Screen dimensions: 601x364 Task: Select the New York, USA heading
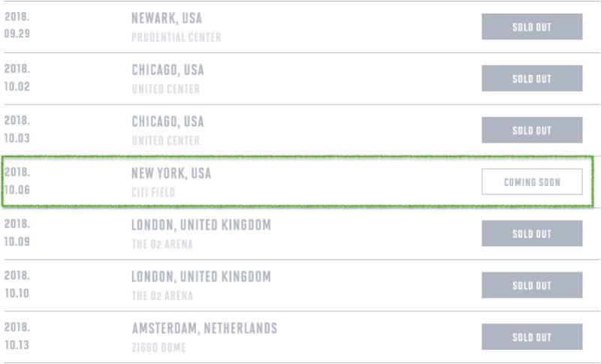171,173
